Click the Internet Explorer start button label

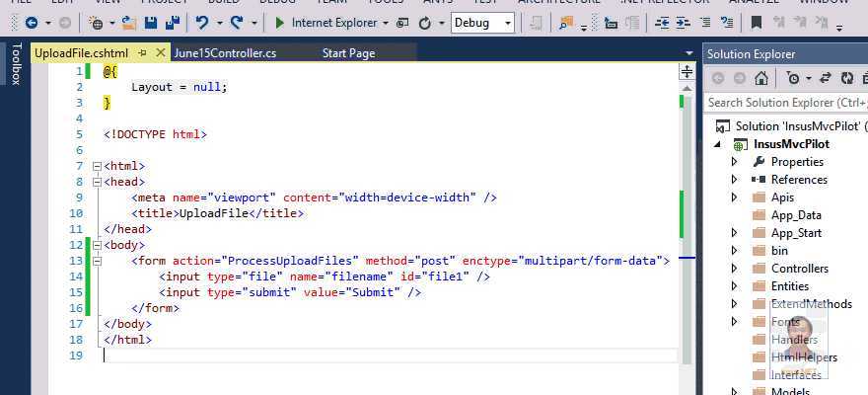334,23
